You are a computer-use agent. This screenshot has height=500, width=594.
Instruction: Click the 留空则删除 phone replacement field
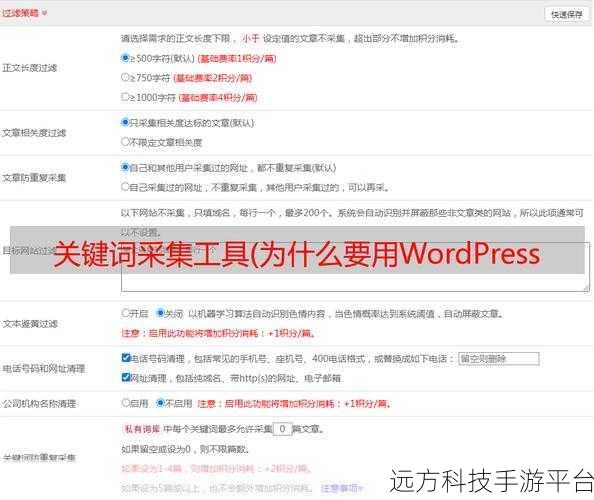click(499, 358)
